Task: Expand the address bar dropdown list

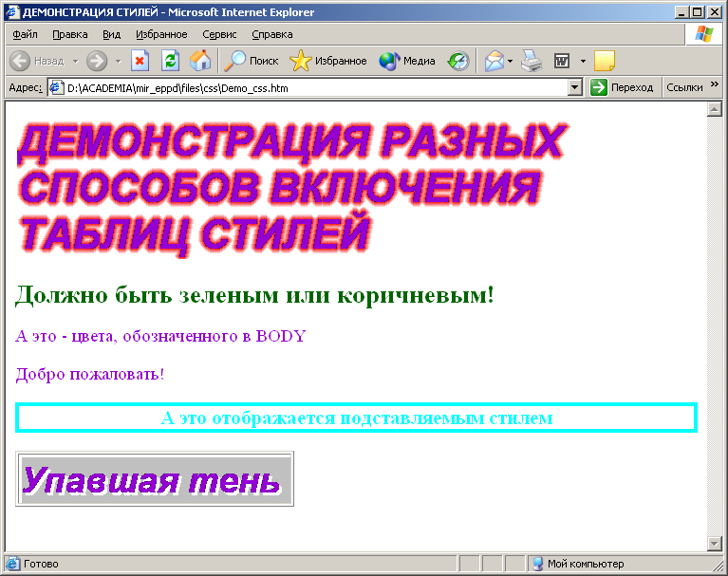Action: [x=575, y=87]
